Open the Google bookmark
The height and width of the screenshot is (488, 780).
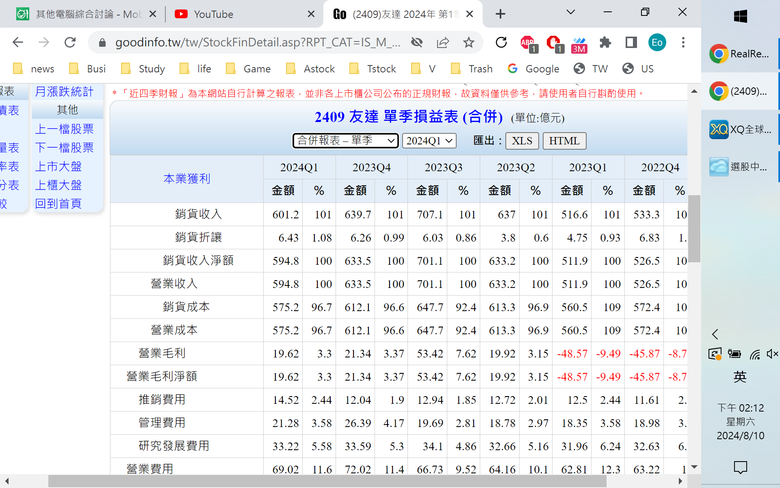(x=534, y=69)
